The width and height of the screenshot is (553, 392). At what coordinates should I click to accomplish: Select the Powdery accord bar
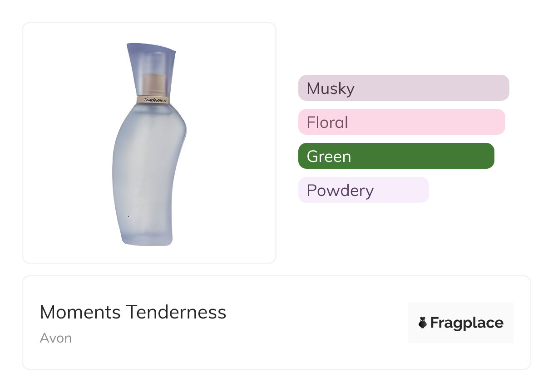(363, 190)
